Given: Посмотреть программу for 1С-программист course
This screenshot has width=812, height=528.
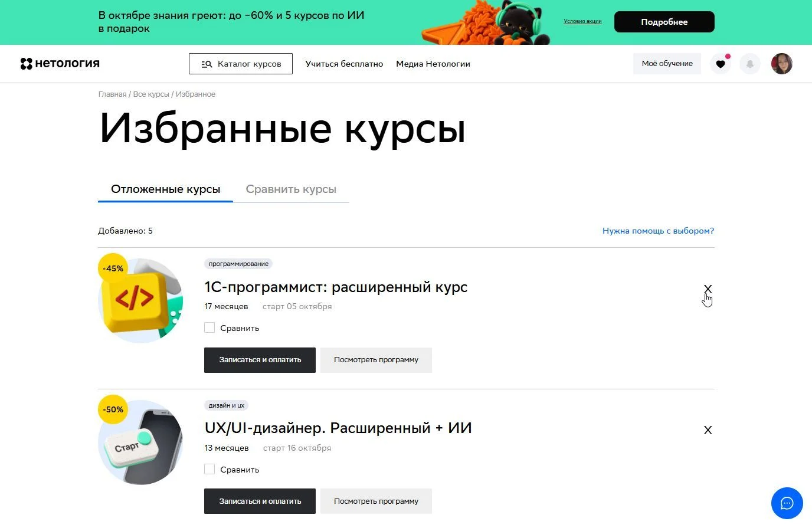Looking at the screenshot, I should [376, 360].
